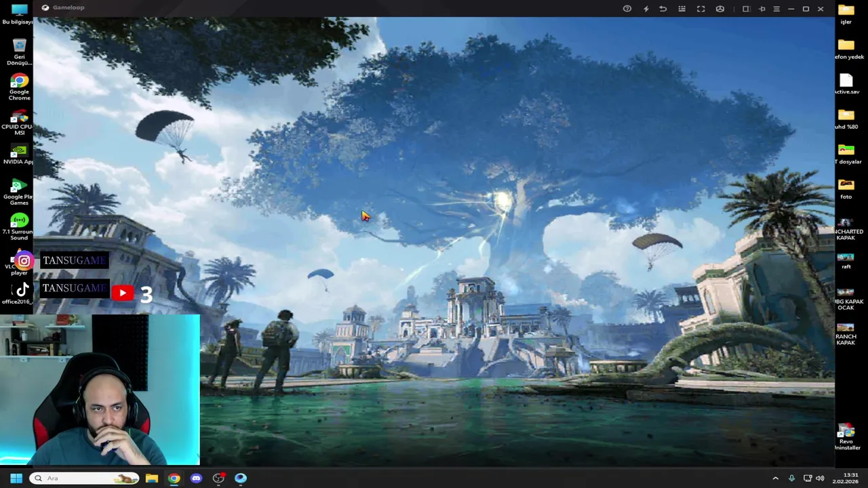
Task: Select the UNCHARTED KAPAK image file
Action: [846, 228]
